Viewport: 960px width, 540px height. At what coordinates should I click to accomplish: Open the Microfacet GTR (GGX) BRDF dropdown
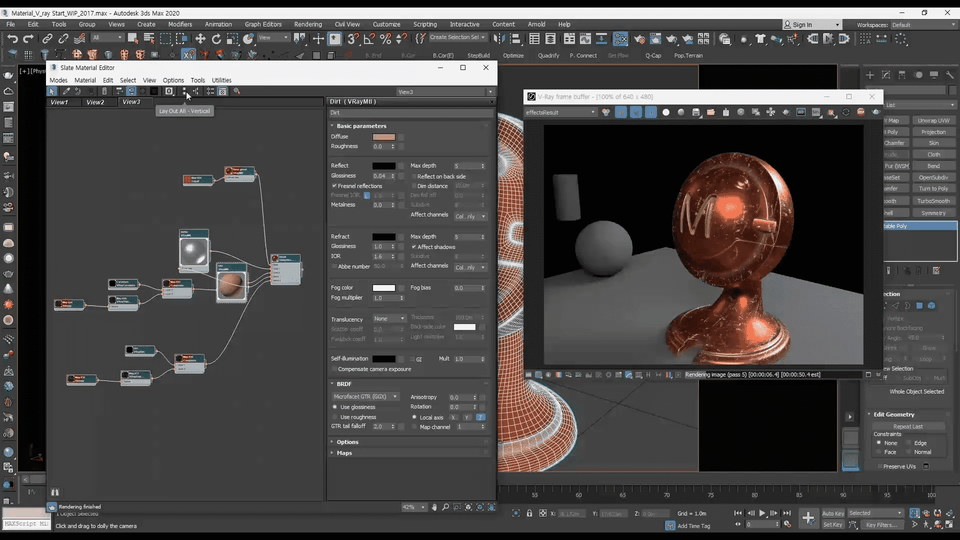coord(365,397)
